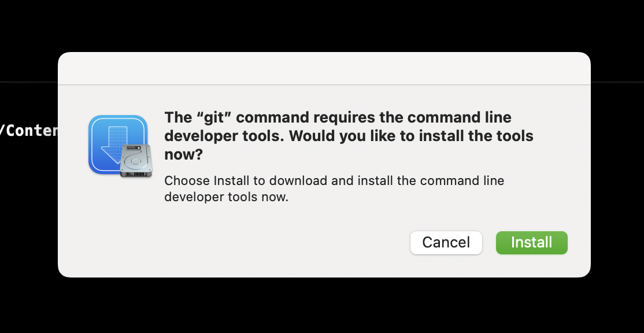Viewport: 644px width, 333px height.
Task: Select the Install action to download developer tools
Action: pos(531,243)
